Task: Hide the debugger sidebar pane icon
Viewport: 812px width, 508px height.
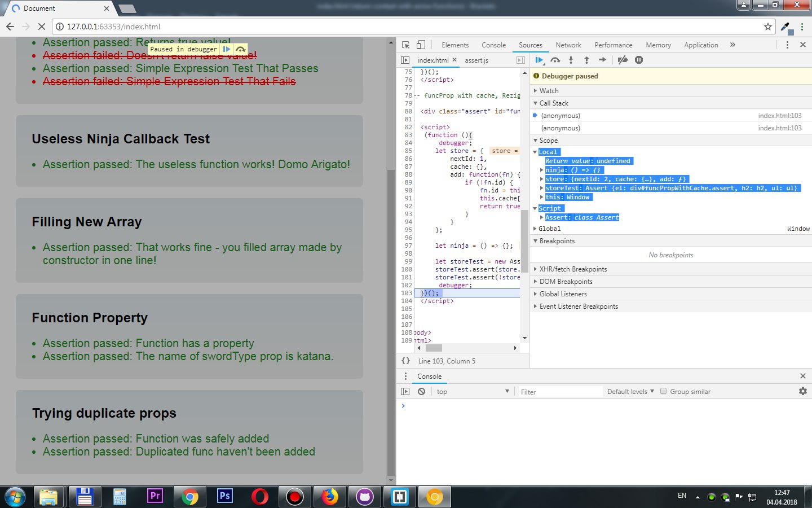Action: [x=520, y=60]
